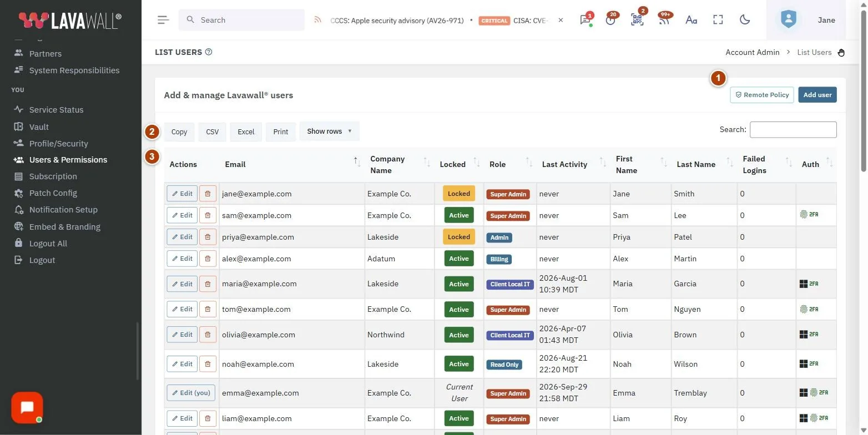The width and height of the screenshot is (868, 435).
Task: Open Notification Setup
Action: pos(63,210)
